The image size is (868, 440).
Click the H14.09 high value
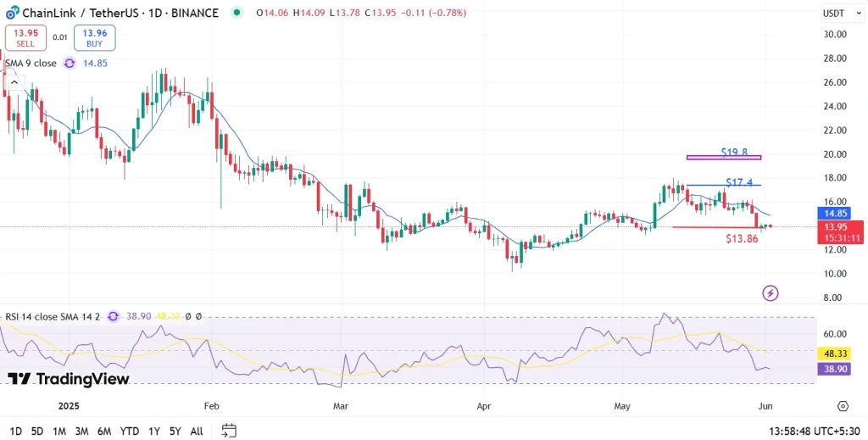click(x=309, y=12)
